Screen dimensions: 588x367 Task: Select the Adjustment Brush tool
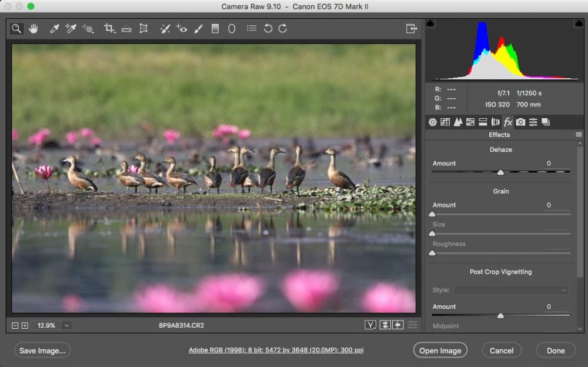(x=198, y=28)
